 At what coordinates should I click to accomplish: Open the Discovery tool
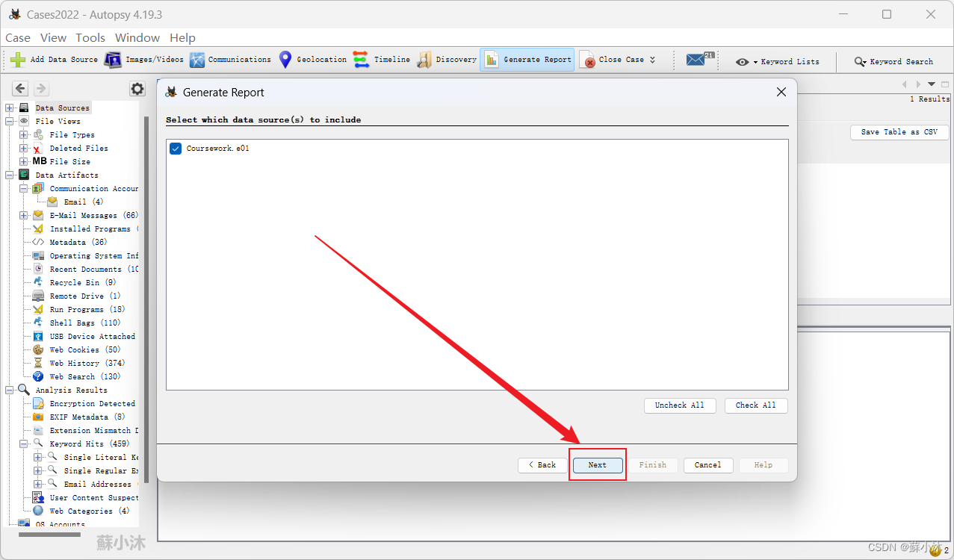447,60
